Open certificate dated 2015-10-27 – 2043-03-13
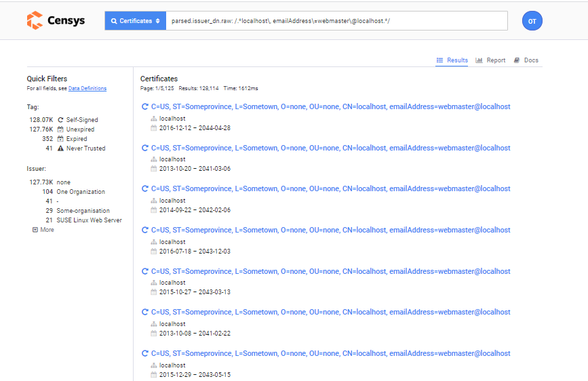 (330, 271)
